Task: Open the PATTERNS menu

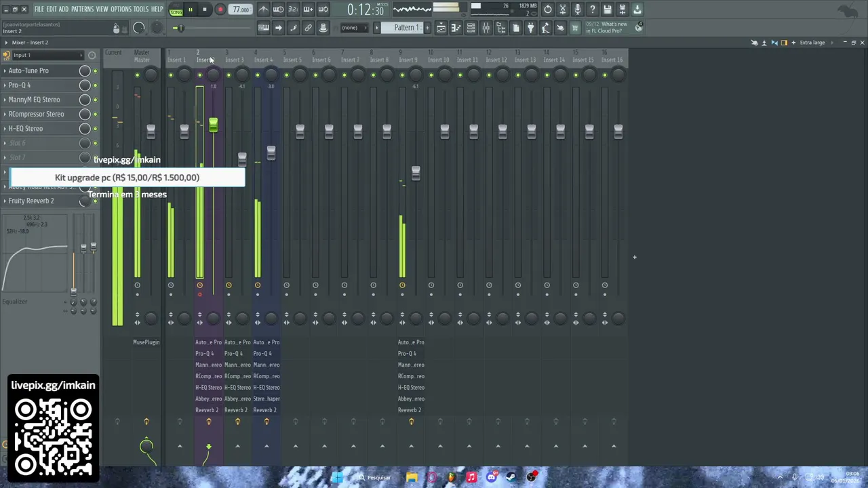Action: (82, 9)
